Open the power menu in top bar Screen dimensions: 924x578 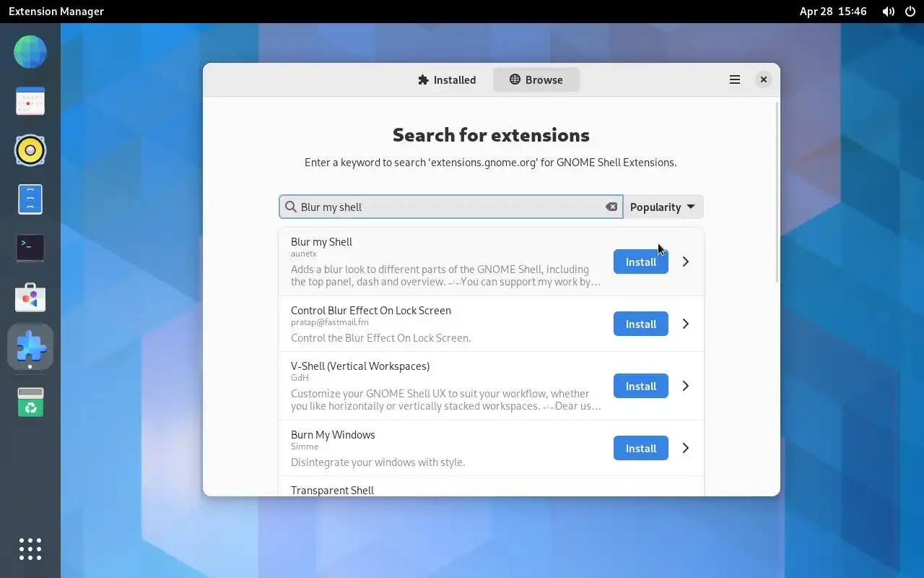pos(910,12)
